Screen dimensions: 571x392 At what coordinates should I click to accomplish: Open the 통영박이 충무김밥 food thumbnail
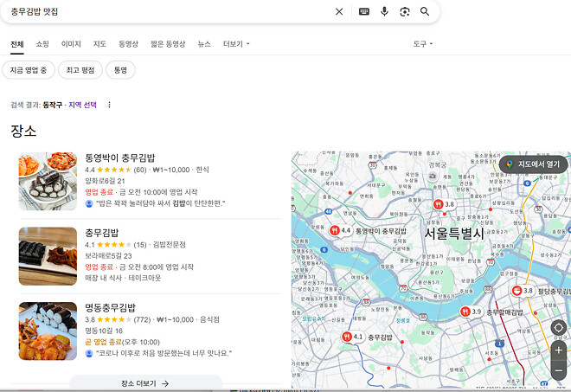point(48,181)
